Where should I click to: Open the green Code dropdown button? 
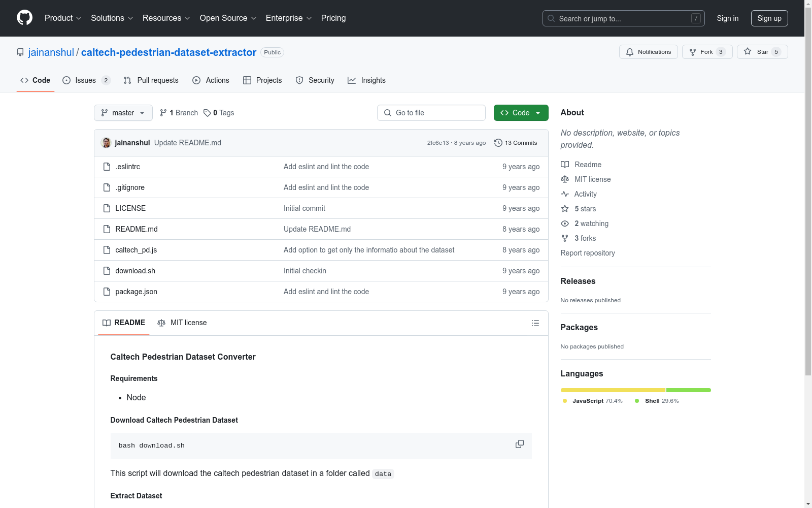coord(521,113)
